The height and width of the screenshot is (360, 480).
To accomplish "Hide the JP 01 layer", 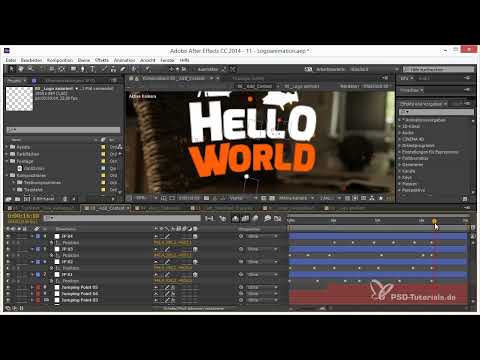I will coord(8,275).
